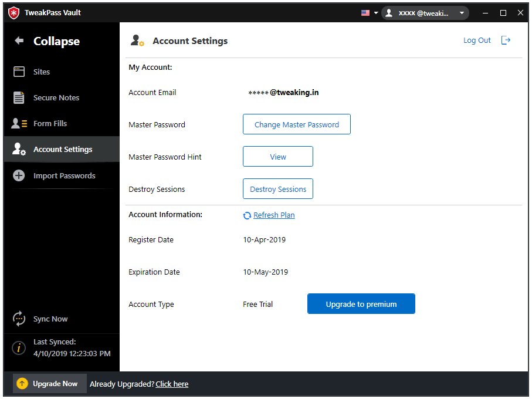Click the Refresh Plan circular arrow icon
This screenshot has height=399, width=532.
[x=247, y=215]
